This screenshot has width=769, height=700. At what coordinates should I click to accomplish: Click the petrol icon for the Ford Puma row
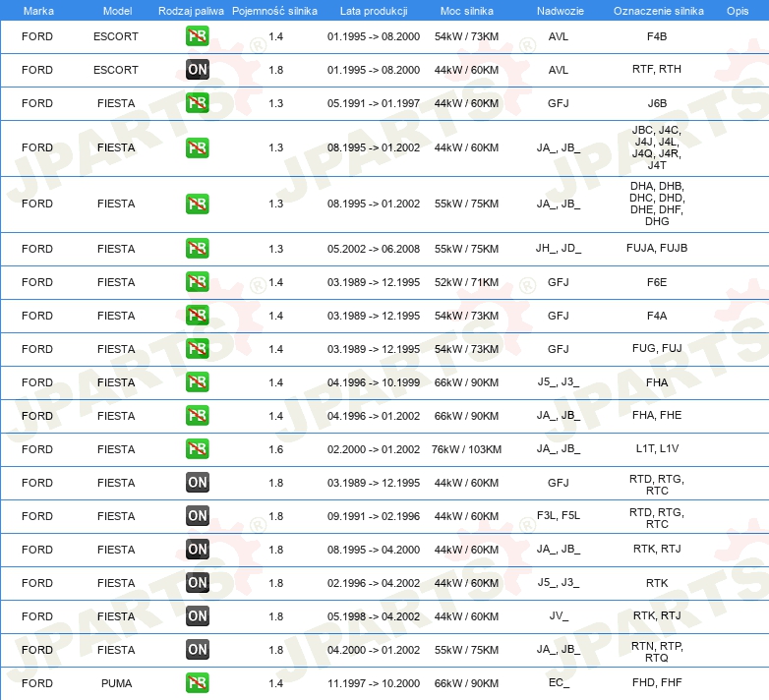[x=197, y=683]
